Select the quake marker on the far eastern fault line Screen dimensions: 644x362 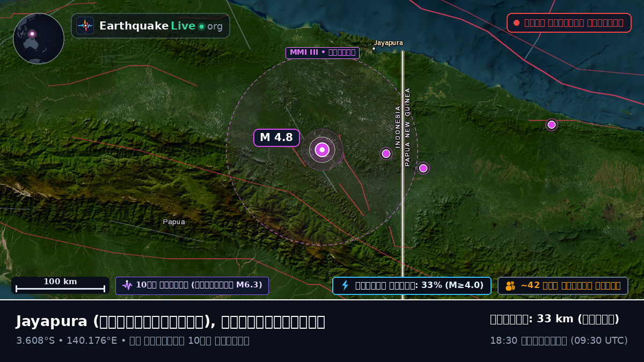(552, 124)
